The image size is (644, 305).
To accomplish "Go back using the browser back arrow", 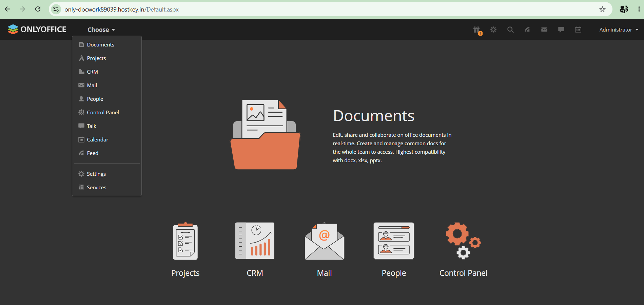I will 7,9.
